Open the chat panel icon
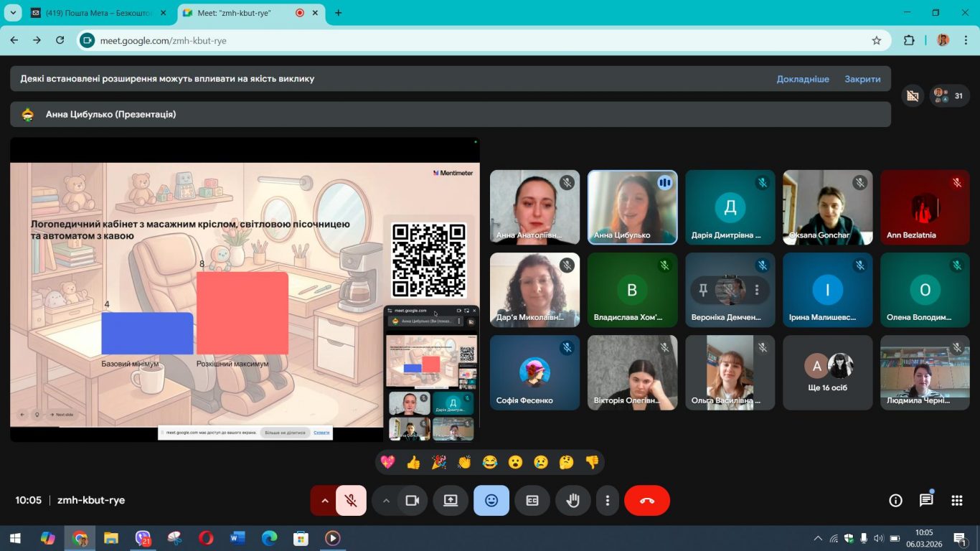The width and height of the screenshot is (980, 551). (926, 501)
